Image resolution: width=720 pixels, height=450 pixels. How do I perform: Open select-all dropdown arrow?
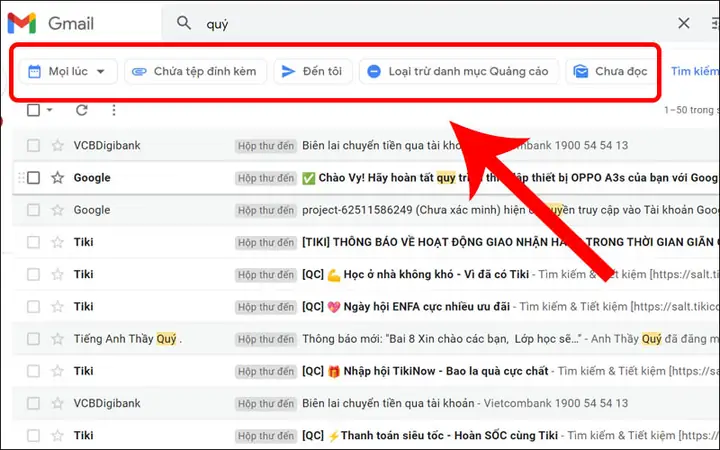50,110
